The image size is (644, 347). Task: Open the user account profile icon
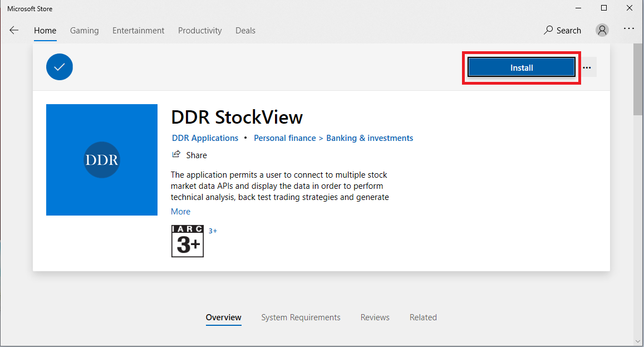pos(602,31)
